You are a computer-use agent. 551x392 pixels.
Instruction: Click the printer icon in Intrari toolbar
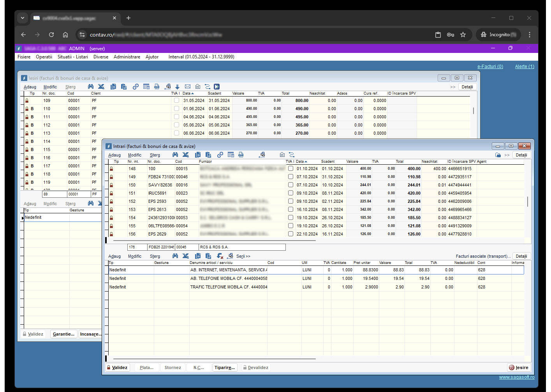click(x=241, y=155)
